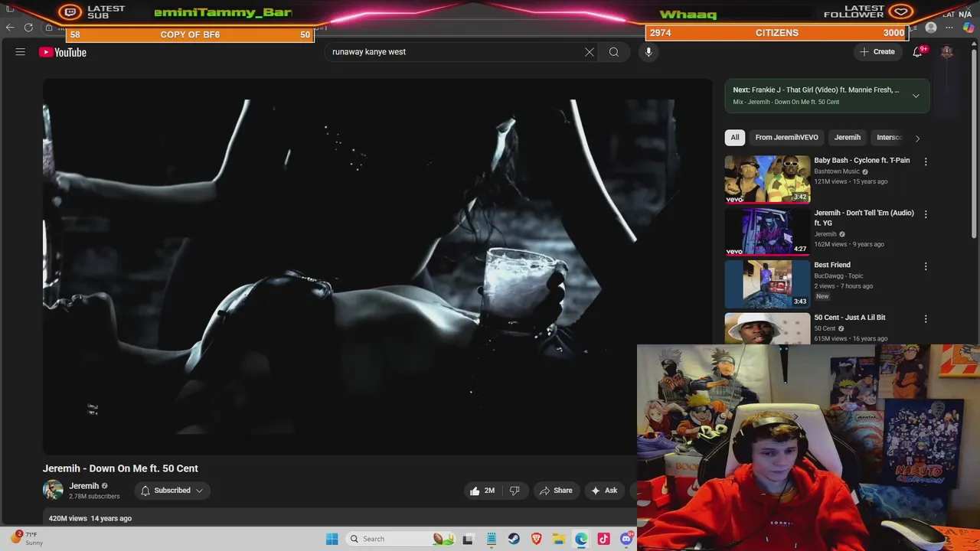Open the YouTube hamburger guide menu
Viewport: 980px width, 551px height.
click(21, 52)
